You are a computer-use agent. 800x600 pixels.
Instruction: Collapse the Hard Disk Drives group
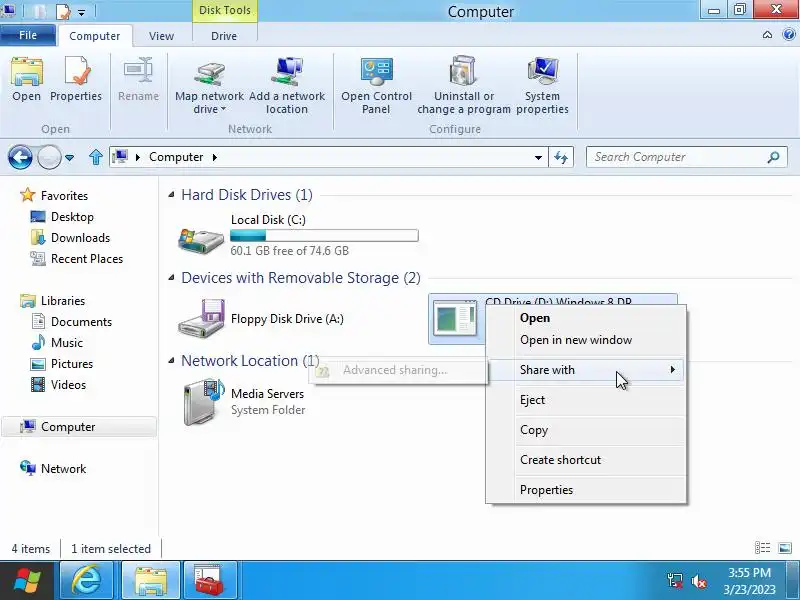point(171,194)
